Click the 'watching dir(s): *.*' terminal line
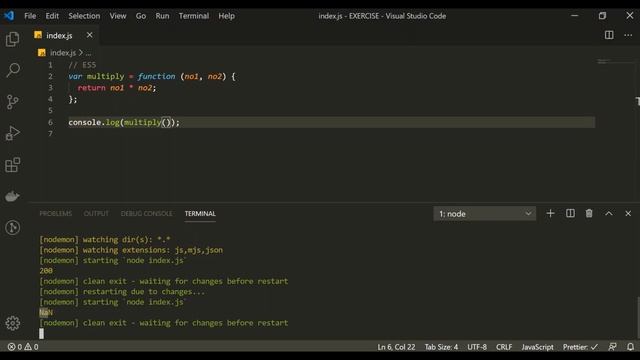The width and height of the screenshot is (640, 360). [104, 239]
